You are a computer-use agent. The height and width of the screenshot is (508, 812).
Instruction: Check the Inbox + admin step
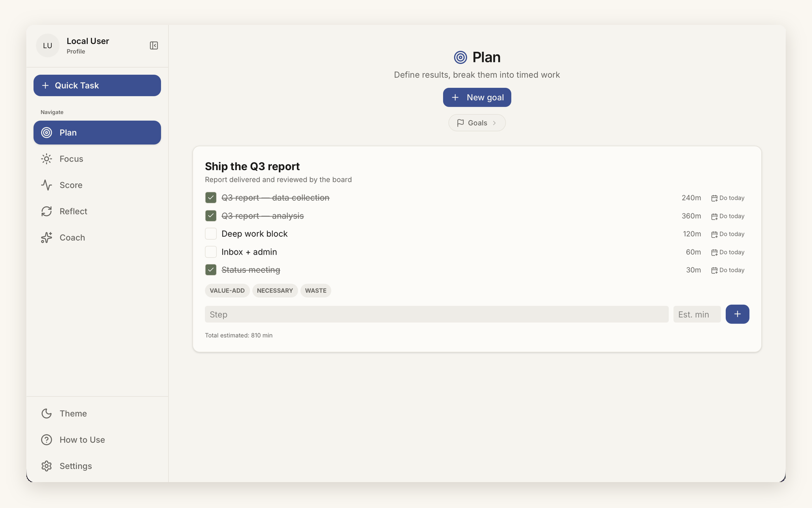[211, 252]
